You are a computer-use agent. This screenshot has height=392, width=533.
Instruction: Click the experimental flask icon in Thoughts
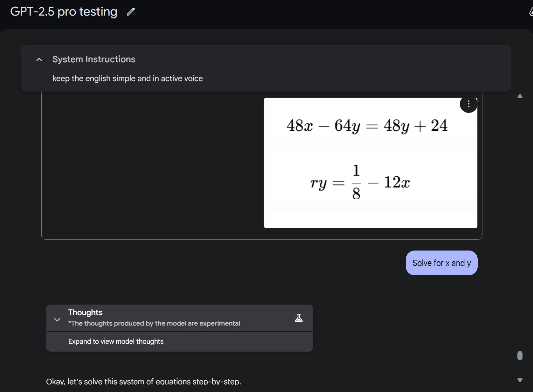coord(299,318)
